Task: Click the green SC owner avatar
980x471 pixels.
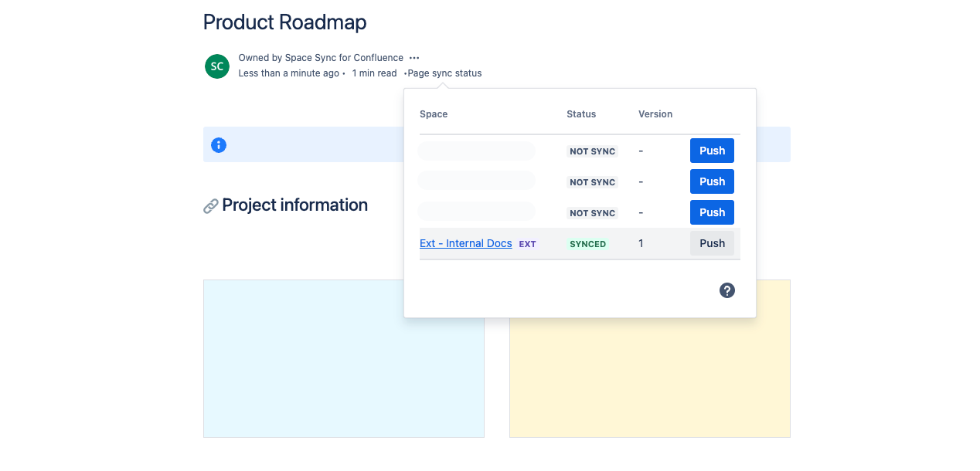Action: (217, 66)
